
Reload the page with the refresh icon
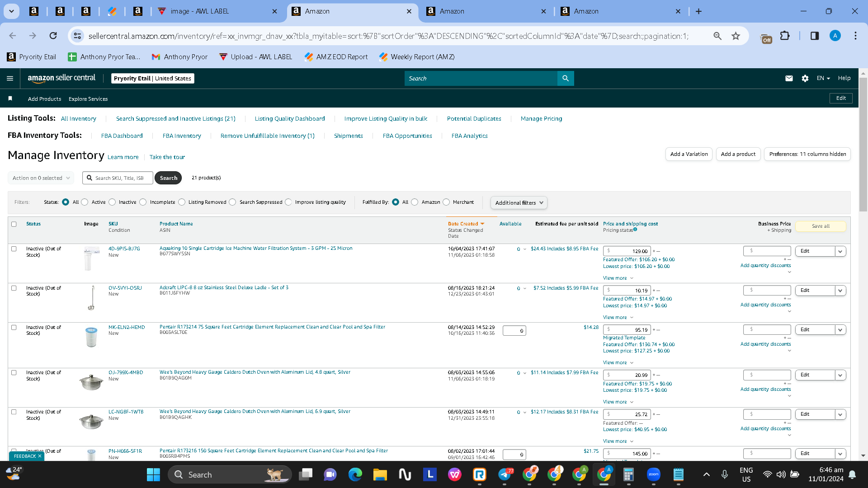[x=53, y=36]
